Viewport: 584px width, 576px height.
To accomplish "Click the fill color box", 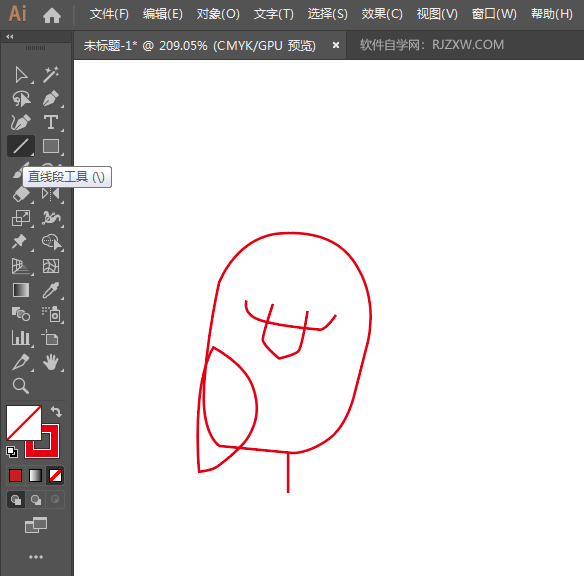I will 23,423.
